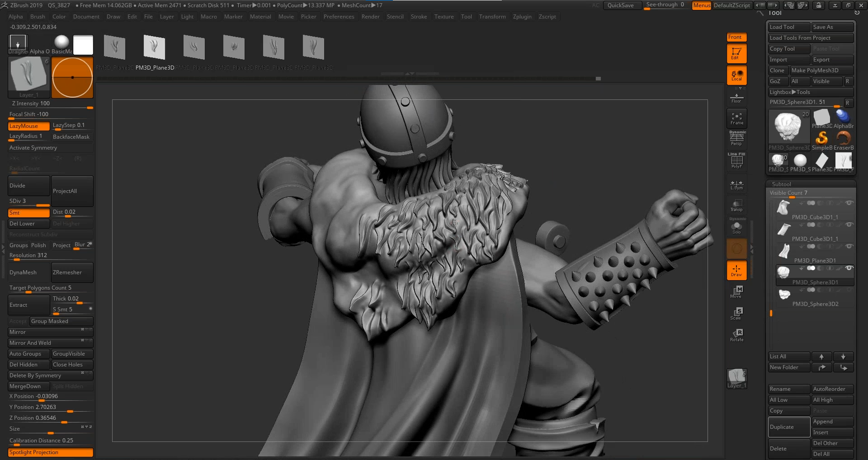Open Lightbox Tools browser
The height and width of the screenshot is (460, 868).
click(796, 92)
